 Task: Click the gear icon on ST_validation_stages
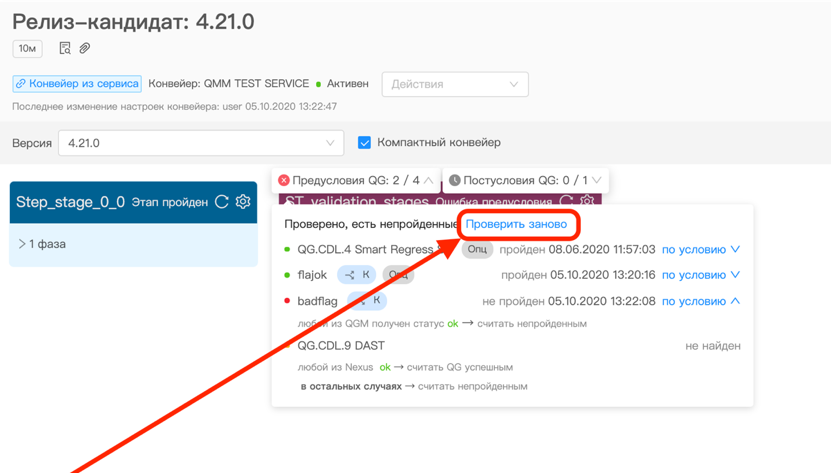click(587, 201)
